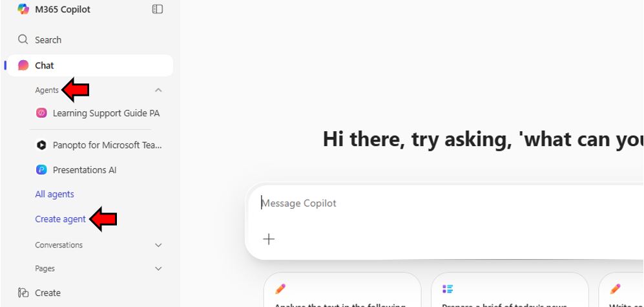Click the Create icon in the sidebar
Screen dimensions: 644x307
pyautogui.click(x=23, y=293)
